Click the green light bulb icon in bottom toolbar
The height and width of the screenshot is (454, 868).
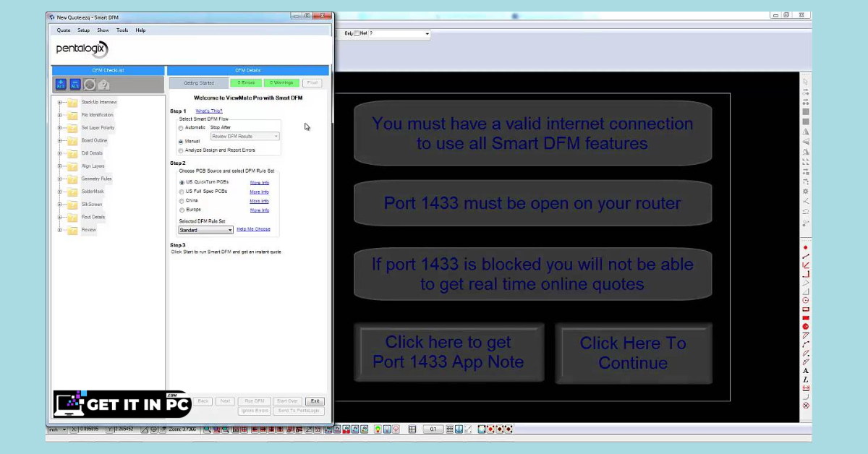378,429
